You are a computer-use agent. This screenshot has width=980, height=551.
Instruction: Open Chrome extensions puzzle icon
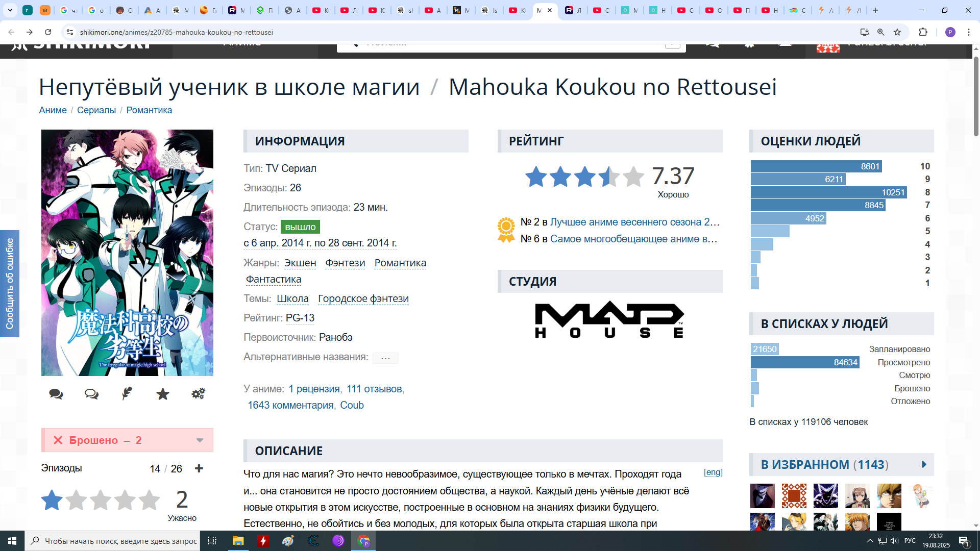(x=923, y=32)
